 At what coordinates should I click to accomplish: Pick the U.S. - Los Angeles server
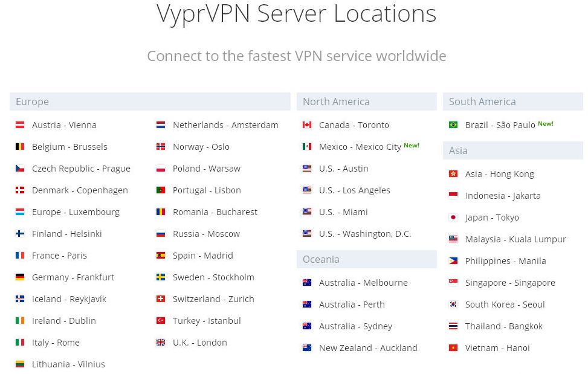pos(355,191)
